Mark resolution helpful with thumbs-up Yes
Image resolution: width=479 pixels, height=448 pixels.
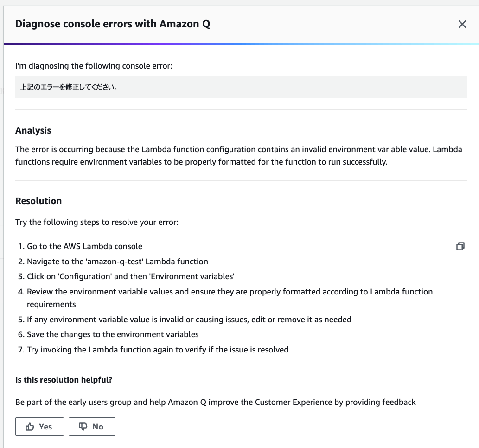click(39, 427)
